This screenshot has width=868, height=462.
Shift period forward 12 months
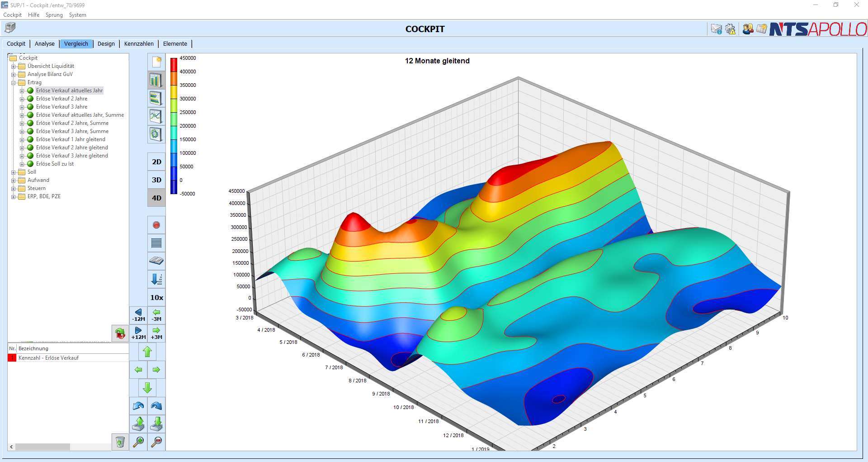pos(138,333)
